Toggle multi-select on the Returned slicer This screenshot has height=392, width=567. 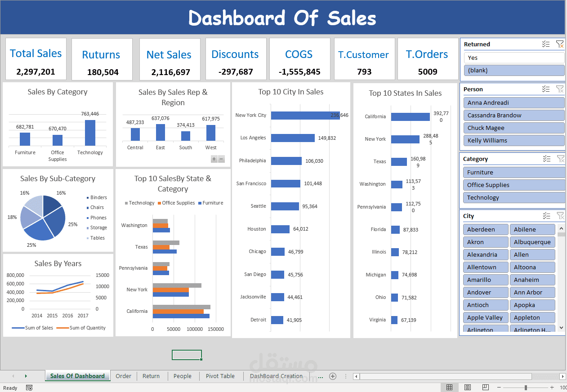(x=546, y=44)
